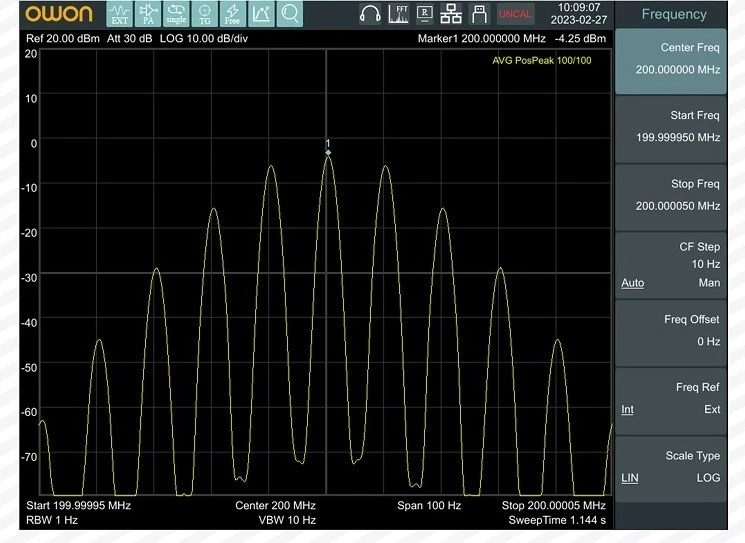745x543 pixels.
Task: Click the Start 199.99995 MHz label
Action: tap(78, 505)
